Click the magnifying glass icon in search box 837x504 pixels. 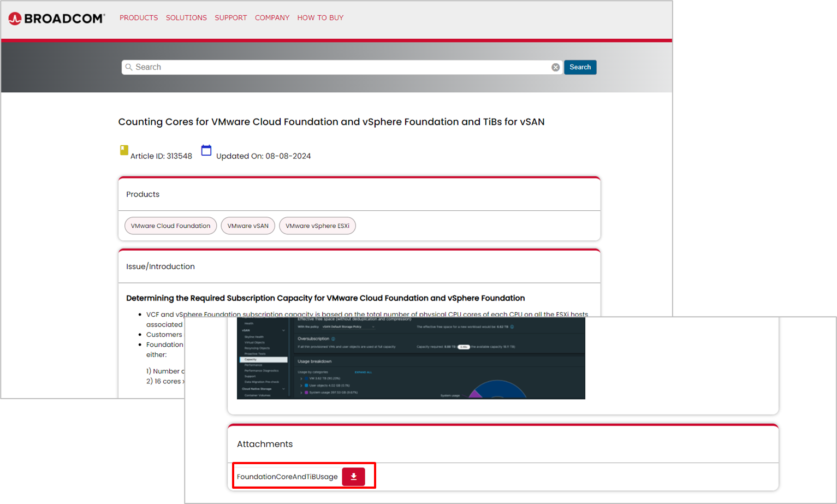tap(129, 67)
